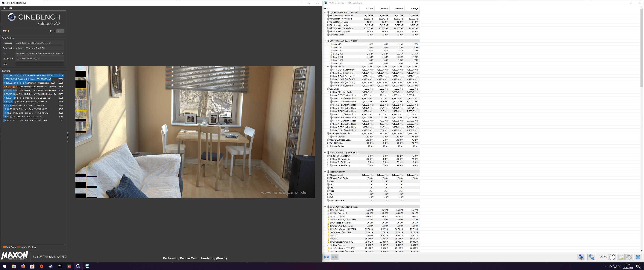Open network status tray icon
Viewport: 644px width, 270px height.
[615, 266]
